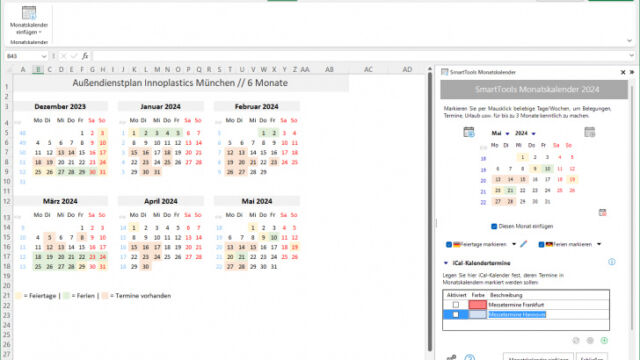Click the grey calendar icon right of 2024
The width and height of the screenshot is (640, 360).
(589, 132)
